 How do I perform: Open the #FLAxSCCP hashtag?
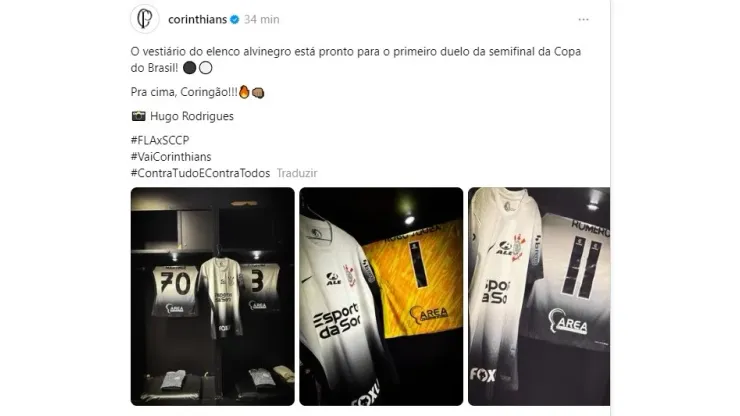click(160, 140)
